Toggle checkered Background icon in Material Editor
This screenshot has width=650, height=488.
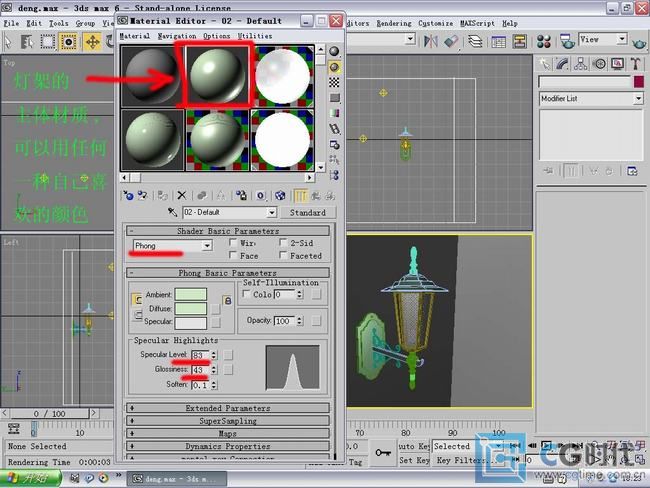[x=334, y=82]
